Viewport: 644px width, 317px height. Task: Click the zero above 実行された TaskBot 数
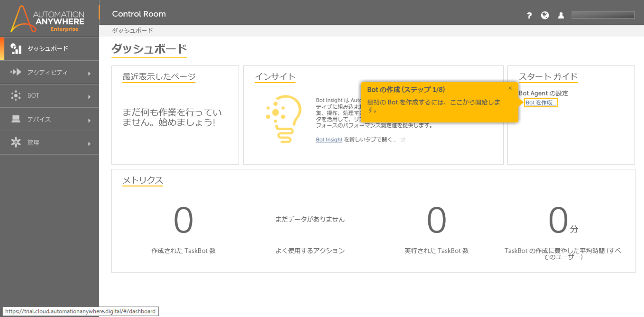[437, 220]
